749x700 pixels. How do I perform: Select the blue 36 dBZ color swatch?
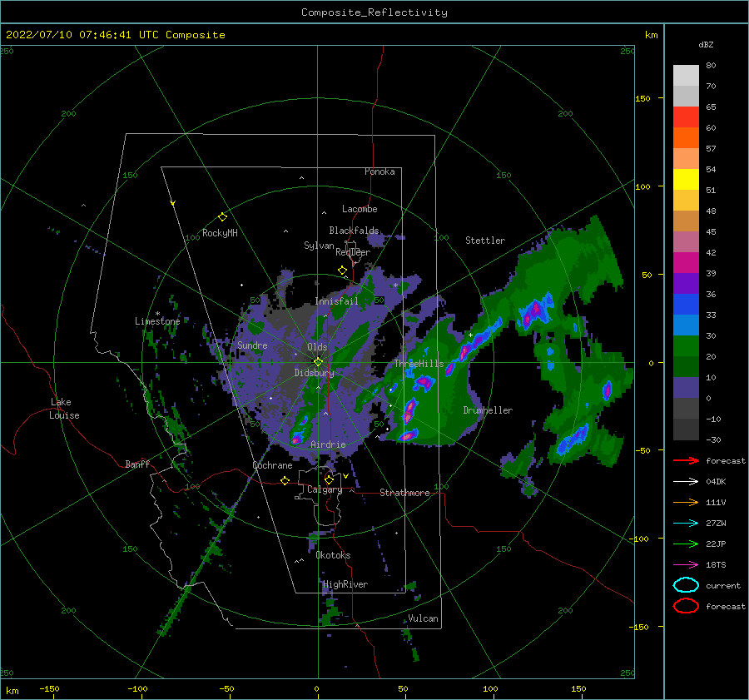686,304
